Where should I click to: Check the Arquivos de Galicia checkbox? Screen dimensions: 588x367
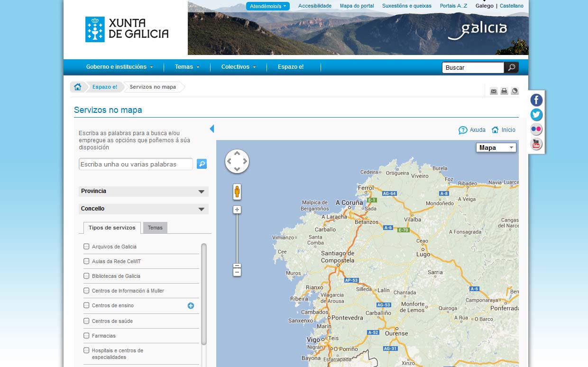click(x=86, y=247)
